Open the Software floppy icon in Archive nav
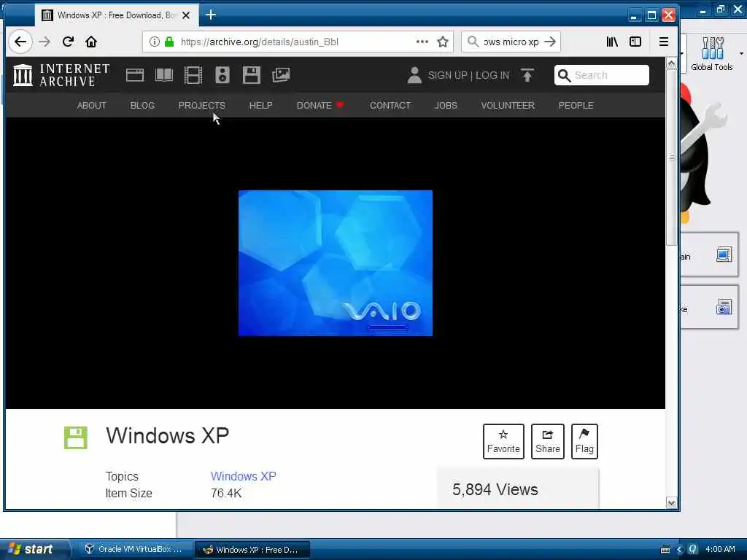This screenshot has width=747, height=560. (252, 75)
